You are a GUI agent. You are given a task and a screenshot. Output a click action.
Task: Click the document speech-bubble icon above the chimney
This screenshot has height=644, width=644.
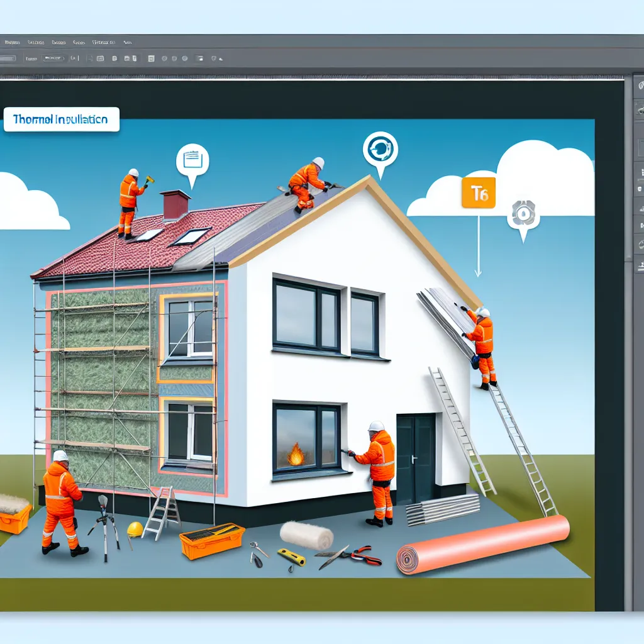click(x=191, y=158)
